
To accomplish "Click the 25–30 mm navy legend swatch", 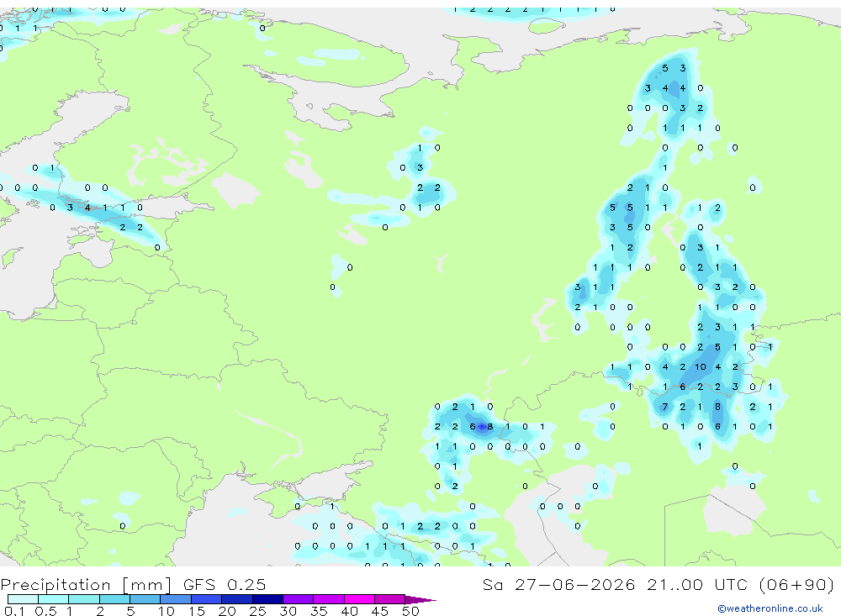I will click(267, 599).
